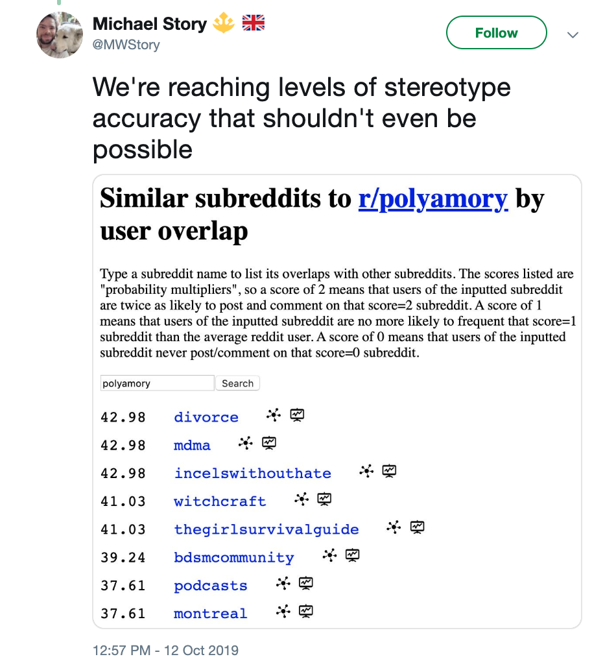Click the chart icon beside montreal
Viewport: 616px width, 672px height.
click(x=306, y=611)
